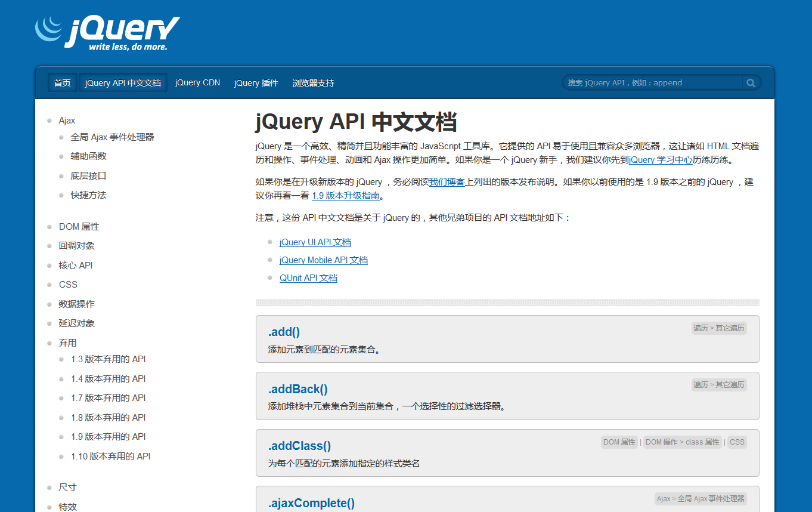
Task: Open the 1.9 版本升级指南 link
Action: click(345, 195)
